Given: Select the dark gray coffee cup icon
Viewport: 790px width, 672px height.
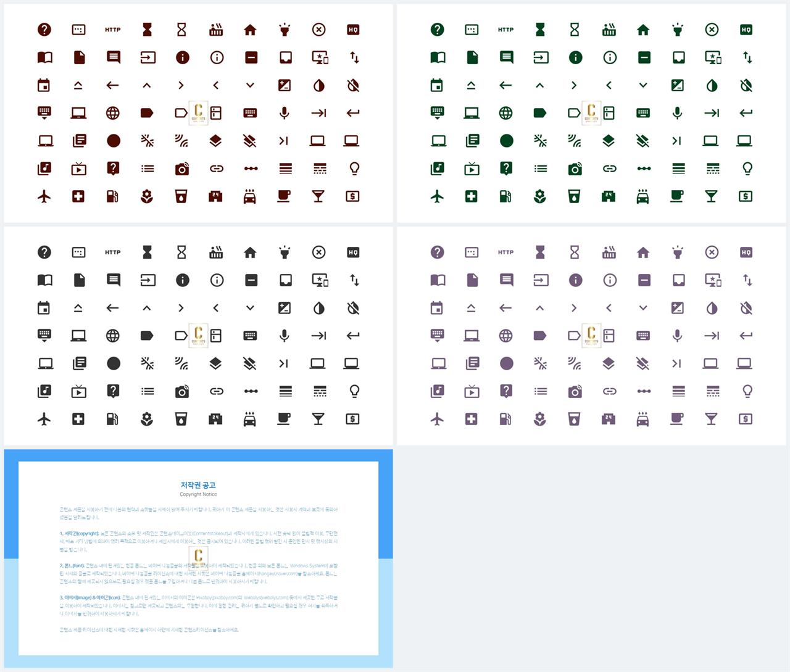Looking at the screenshot, I should tap(284, 419).
